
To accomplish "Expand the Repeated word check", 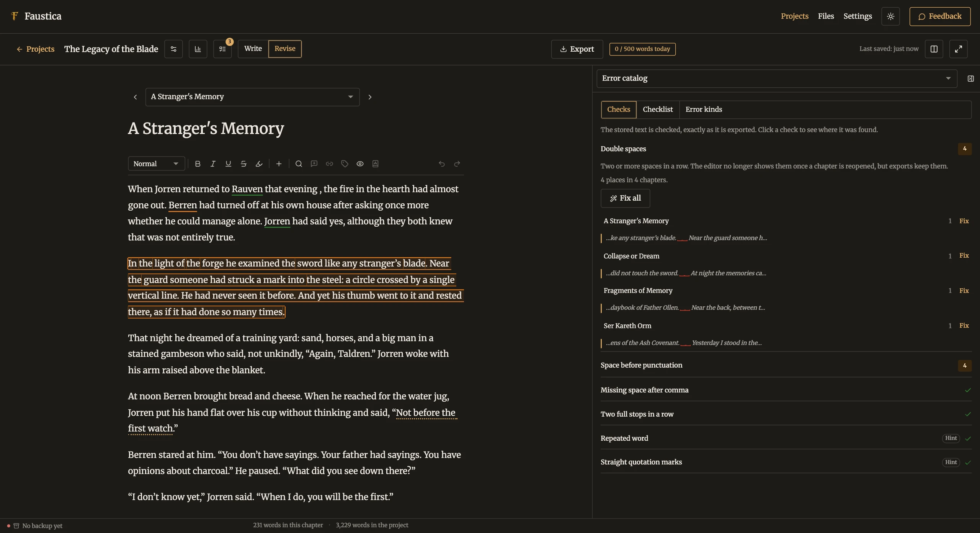I will click(786, 438).
